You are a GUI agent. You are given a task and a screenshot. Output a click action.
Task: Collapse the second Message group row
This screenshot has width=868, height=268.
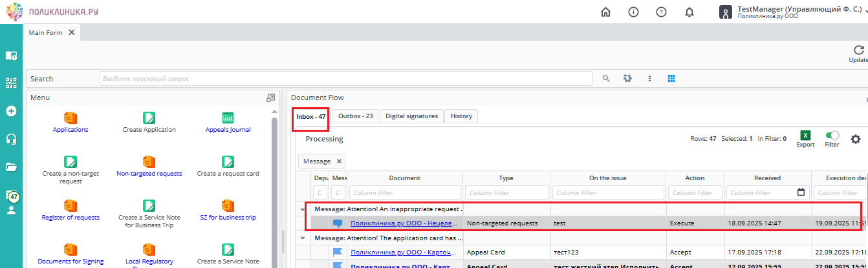[304, 238]
